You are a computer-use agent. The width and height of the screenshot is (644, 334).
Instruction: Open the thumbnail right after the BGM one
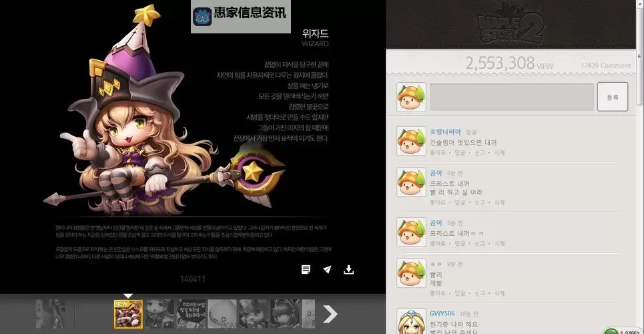[x=254, y=314]
